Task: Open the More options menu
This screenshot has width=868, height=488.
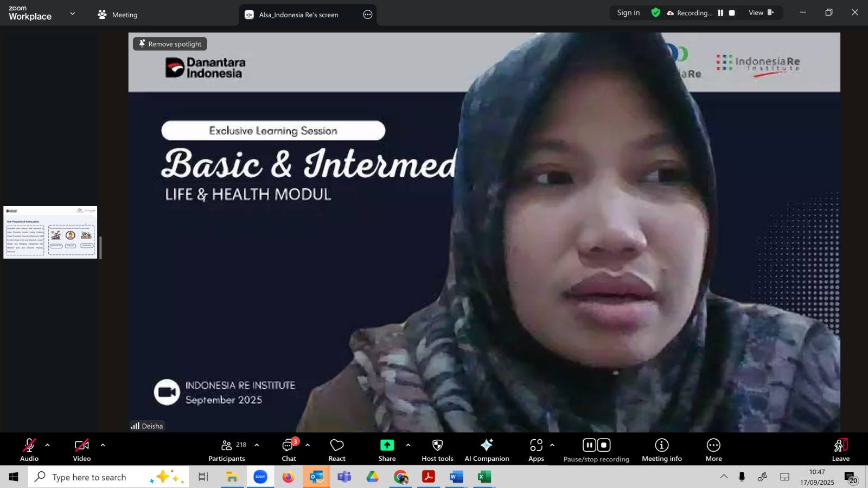Action: point(713,450)
